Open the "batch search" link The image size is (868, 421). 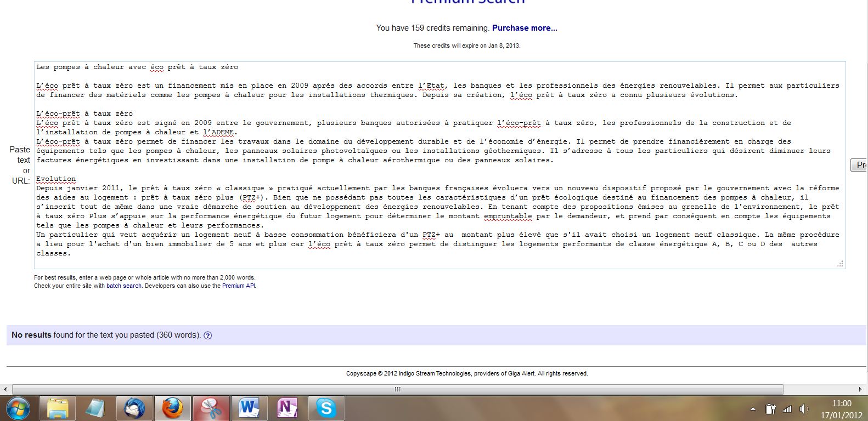pyautogui.click(x=123, y=286)
